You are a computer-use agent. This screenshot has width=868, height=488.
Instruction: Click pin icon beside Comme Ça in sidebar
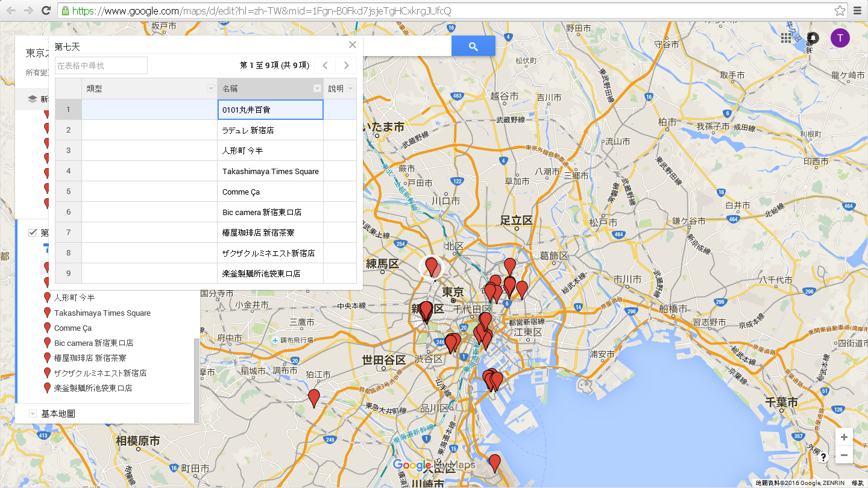click(x=47, y=328)
